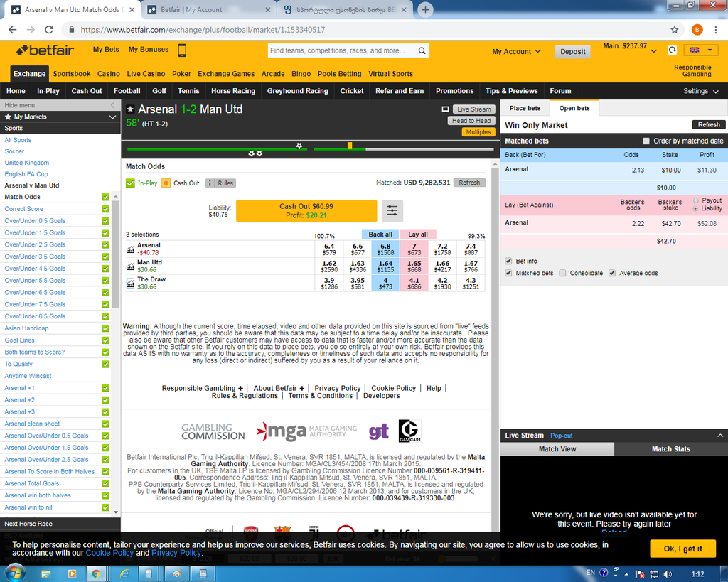Click the Arsenal 6.8 back price cell
This screenshot has height=582, width=728.
385,249
